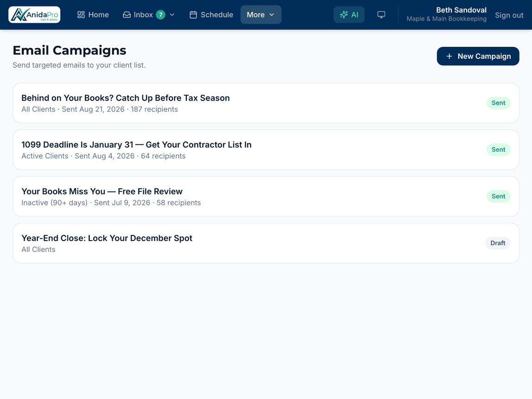Image resolution: width=532 pixels, height=399 pixels.
Task: Click the Beth Sandoval profile name
Action: pos(461,10)
